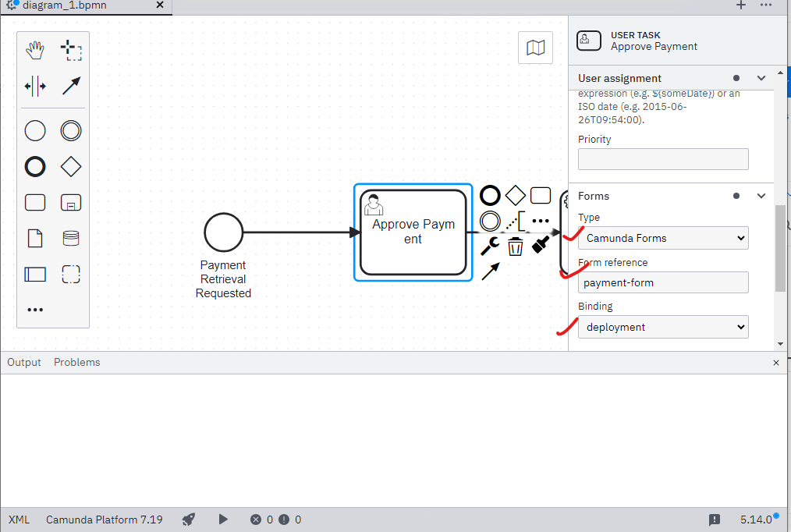Select the lasso tool
Image resolution: width=791 pixels, height=532 pixels.
pyautogui.click(x=71, y=50)
